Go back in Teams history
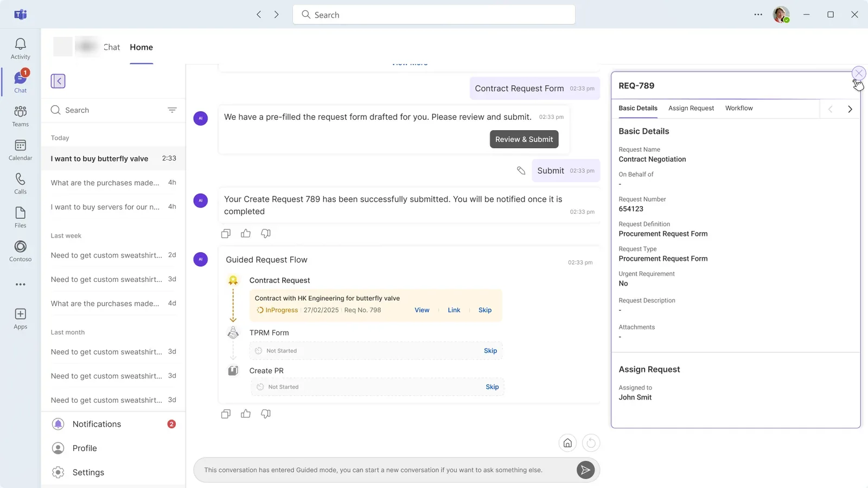Screen dimensions: 868x488 (x=259, y=15)
